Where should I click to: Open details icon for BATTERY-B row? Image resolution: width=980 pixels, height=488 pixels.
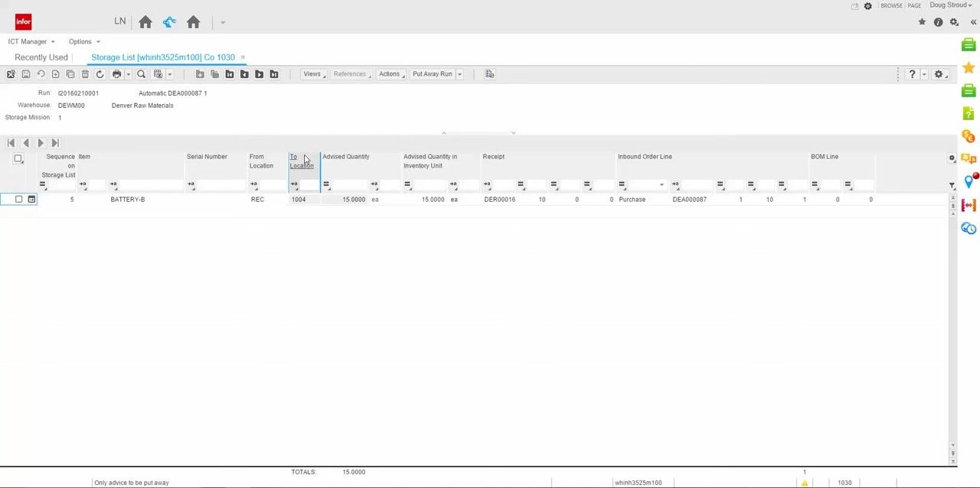pos(31,200)
